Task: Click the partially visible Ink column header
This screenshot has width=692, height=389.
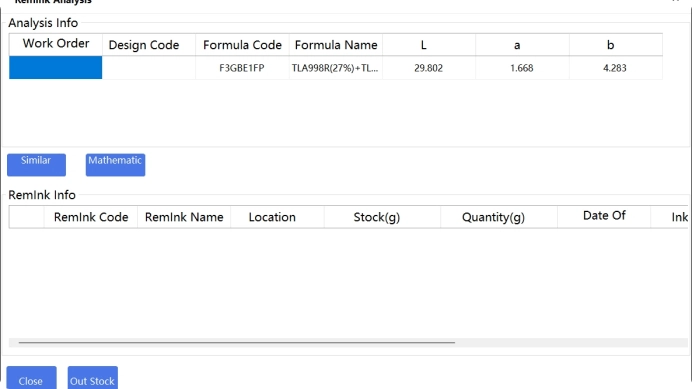Action: tap(669, 217)
